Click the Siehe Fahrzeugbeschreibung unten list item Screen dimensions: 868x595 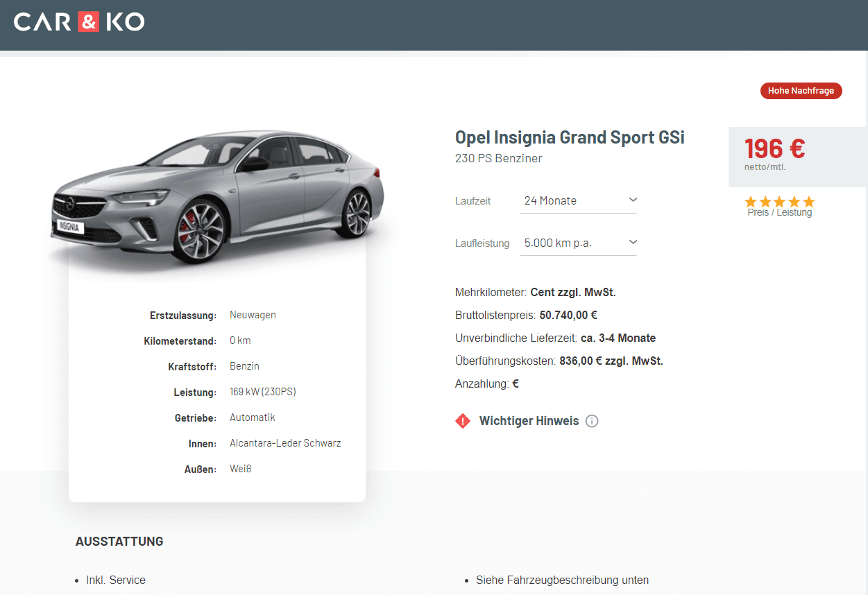point(562,580)
